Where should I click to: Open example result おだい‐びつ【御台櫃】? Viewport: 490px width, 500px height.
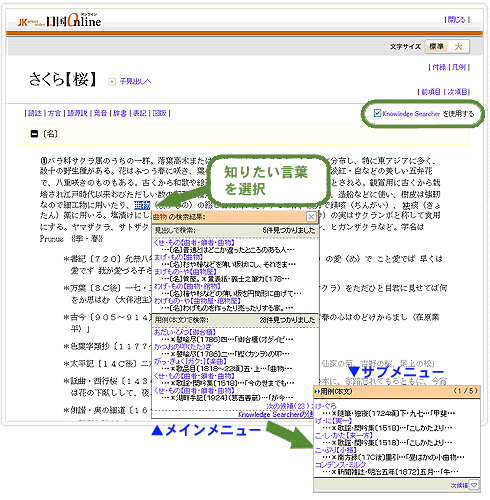(x=185, y=332)
